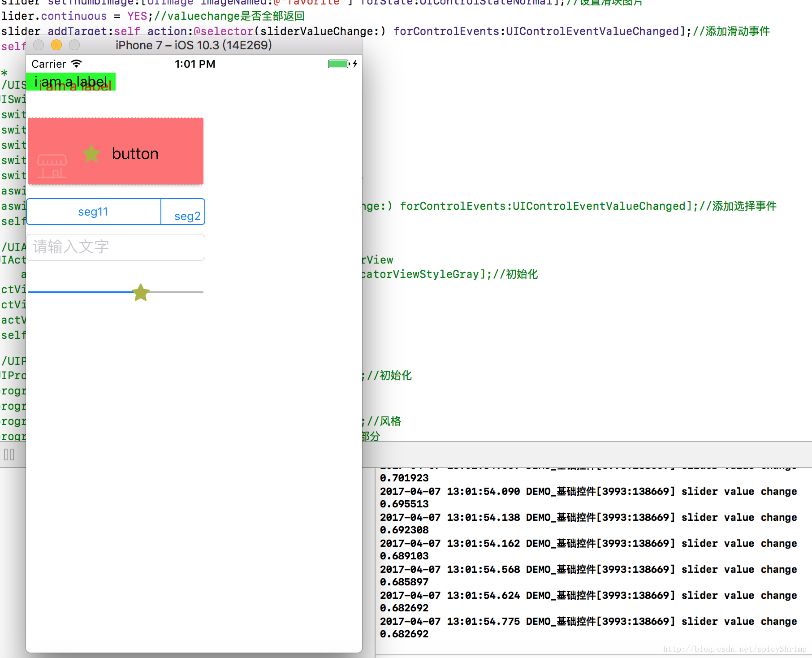
Task: Select the seg11 segment
Action: pos(94,212)
